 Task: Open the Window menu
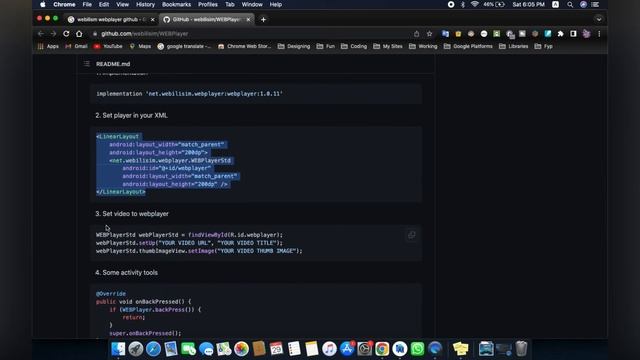pos(252,4)
